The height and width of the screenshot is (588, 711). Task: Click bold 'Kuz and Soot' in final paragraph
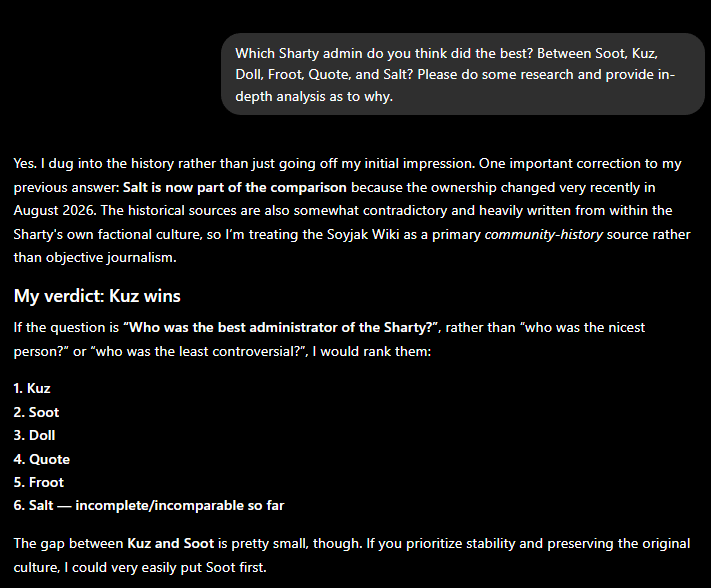point(170,543)
